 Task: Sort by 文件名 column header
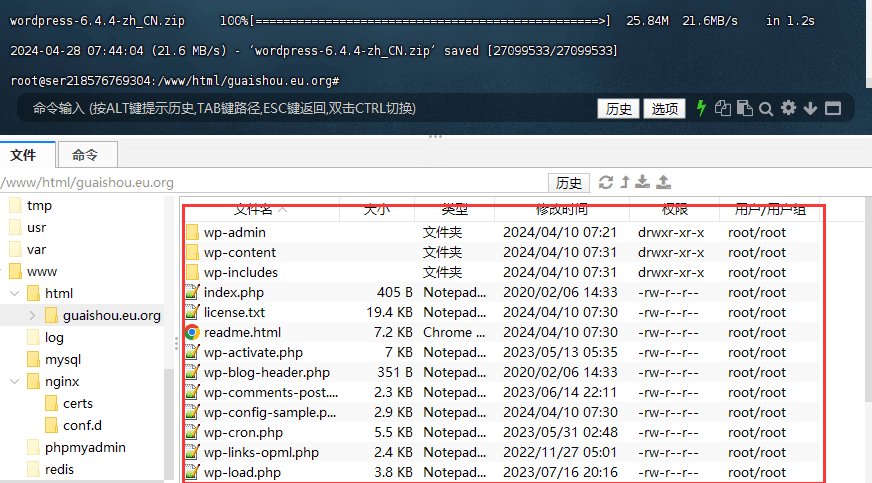point(261,210)
